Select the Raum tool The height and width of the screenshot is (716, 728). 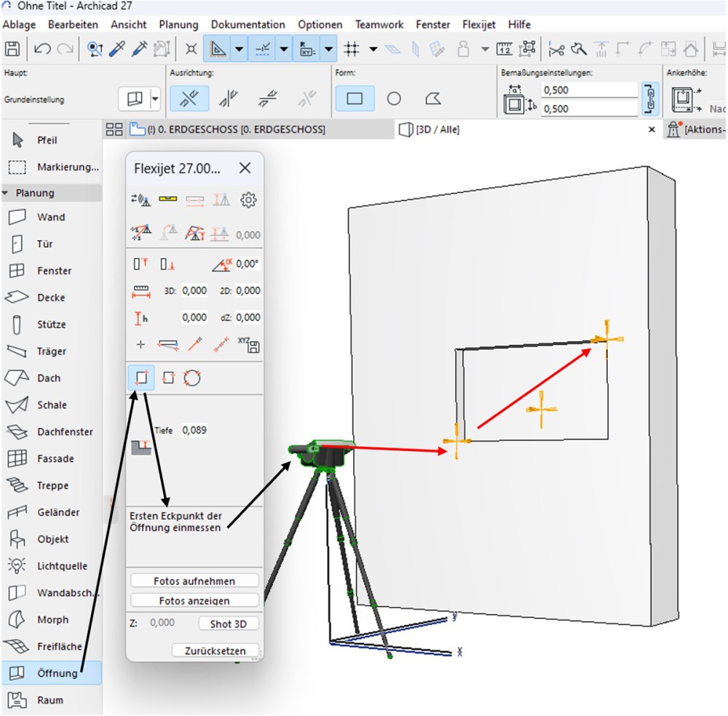(x=51, y=700)
